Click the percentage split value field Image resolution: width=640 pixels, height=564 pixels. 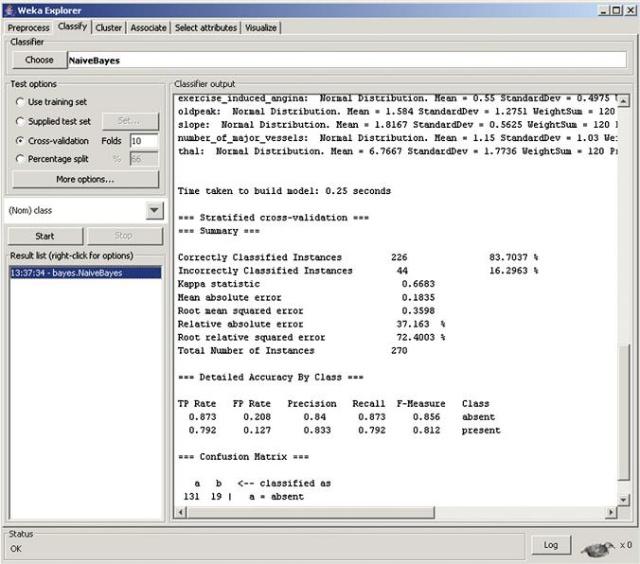pos(144,159)
